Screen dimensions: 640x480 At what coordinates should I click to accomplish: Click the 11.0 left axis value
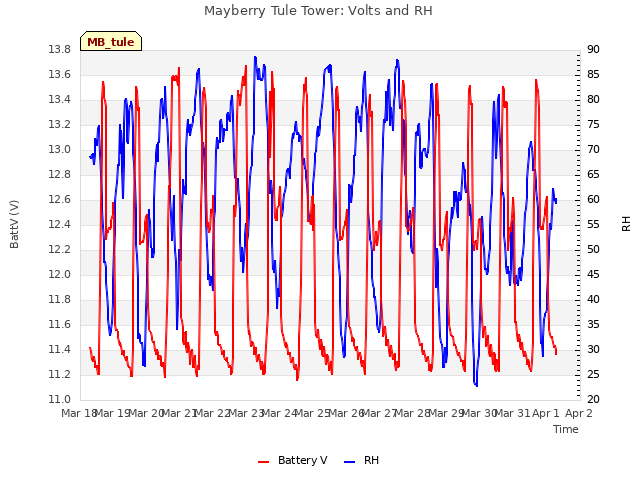coord(60,400)
